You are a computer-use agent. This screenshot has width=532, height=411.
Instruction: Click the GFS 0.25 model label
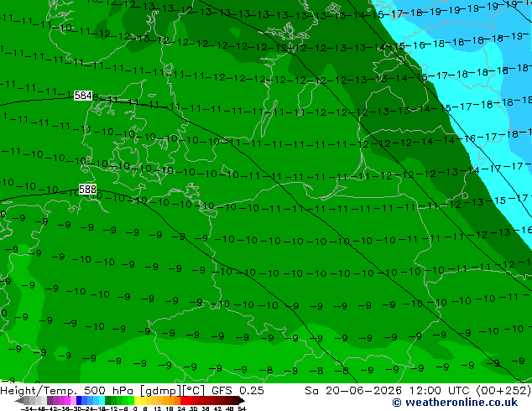237,391
